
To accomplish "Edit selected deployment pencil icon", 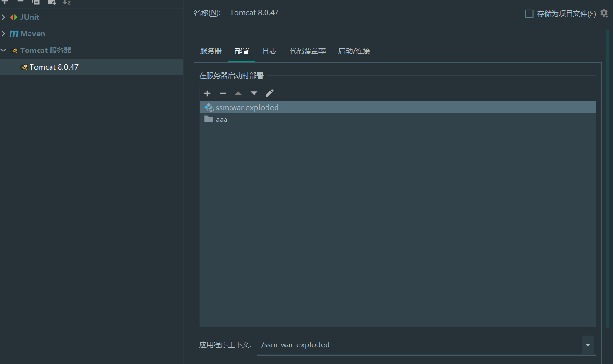I will tap(270, 93).
